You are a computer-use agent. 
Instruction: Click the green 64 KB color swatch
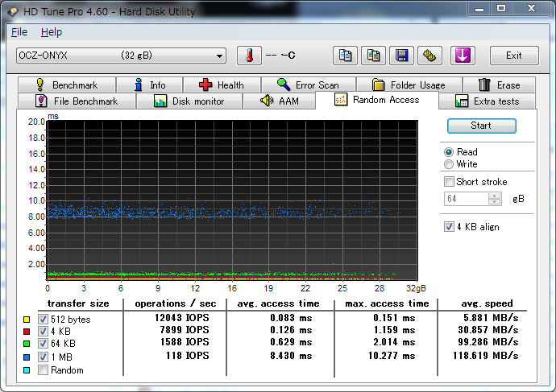point(27,344)
